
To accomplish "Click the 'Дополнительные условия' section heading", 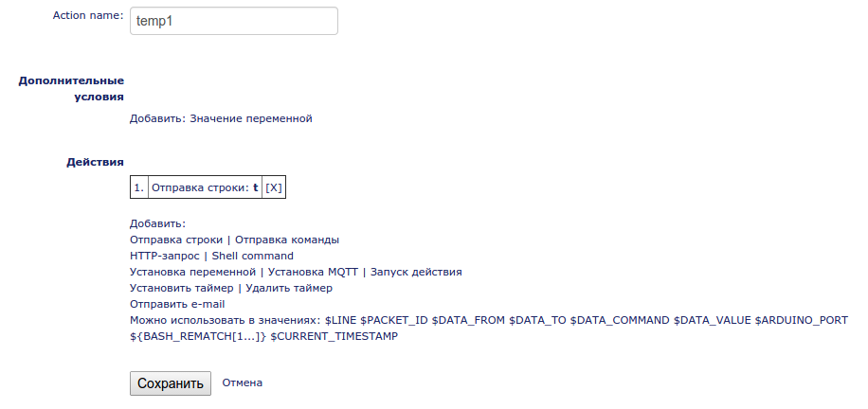I will point(72,88).
